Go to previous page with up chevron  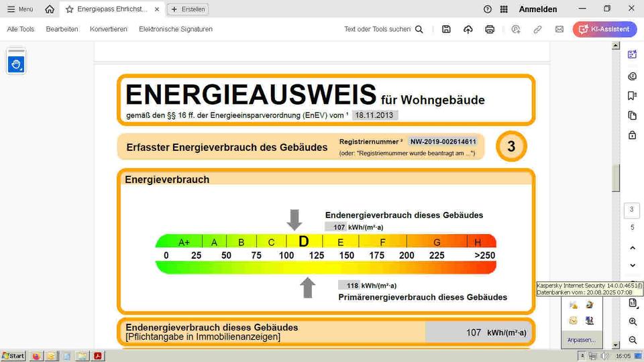tap(632, 247)
